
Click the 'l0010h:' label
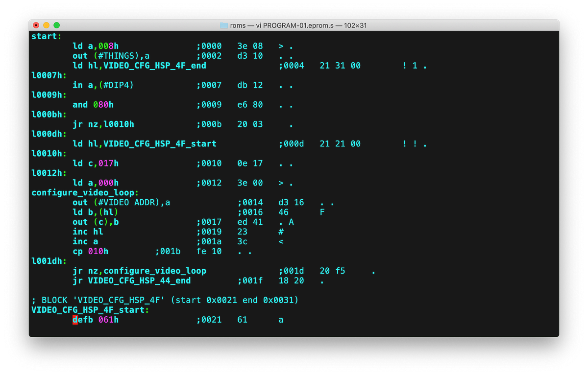[49, 154]
